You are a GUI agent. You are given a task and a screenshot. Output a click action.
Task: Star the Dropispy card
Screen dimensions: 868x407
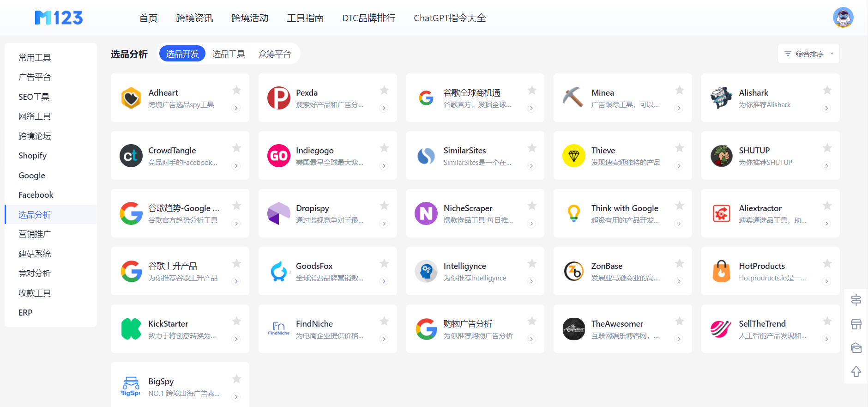click(384, 206)
